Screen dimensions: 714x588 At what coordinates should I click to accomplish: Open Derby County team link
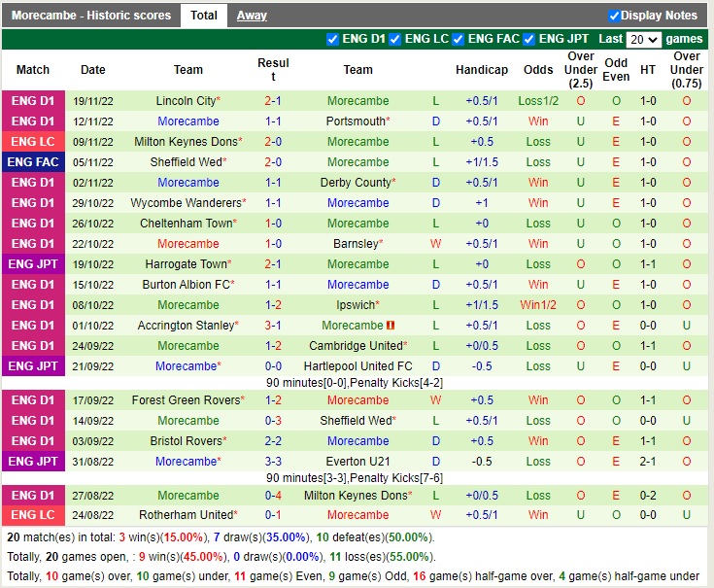356,183
